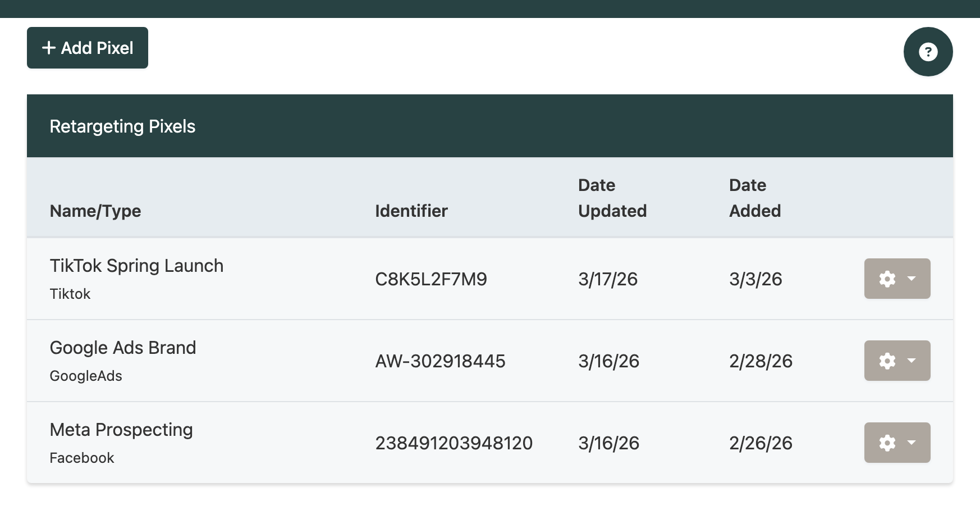Click the plus icon inside Add Pixel button
Image resolution: width=980 pixels, height=510 pixels.
tap(49, 47)
